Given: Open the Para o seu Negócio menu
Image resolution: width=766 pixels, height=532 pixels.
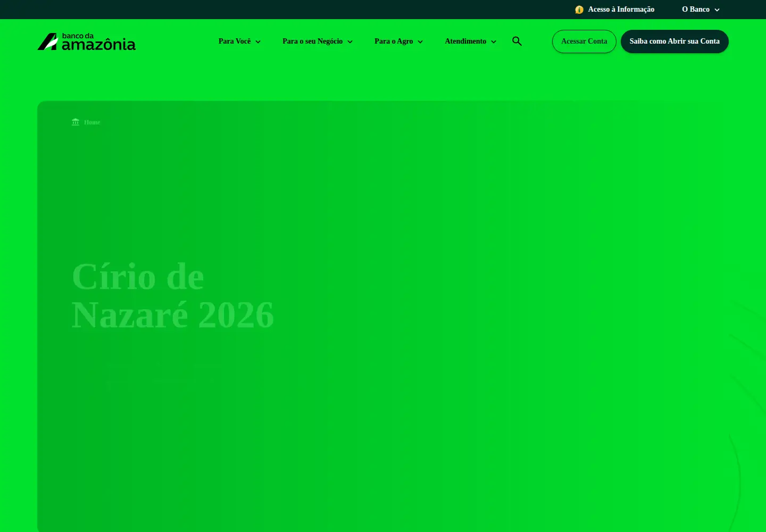Looking at the screenshot, I should click(x=313, y=41).
